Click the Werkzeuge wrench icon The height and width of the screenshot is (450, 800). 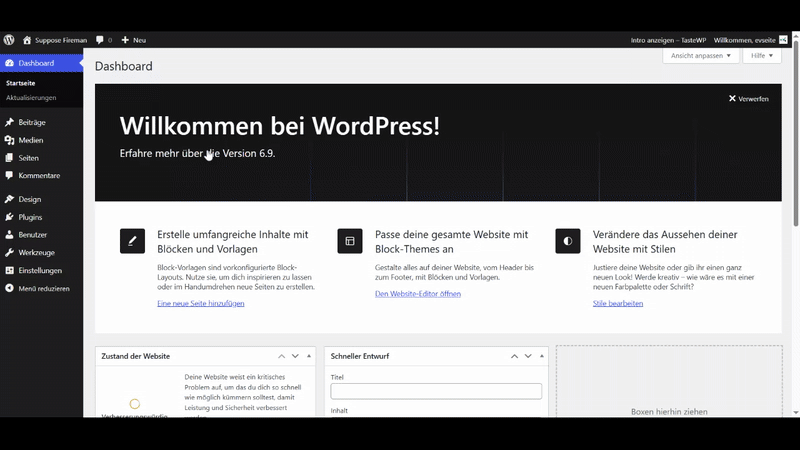point(9,253)
